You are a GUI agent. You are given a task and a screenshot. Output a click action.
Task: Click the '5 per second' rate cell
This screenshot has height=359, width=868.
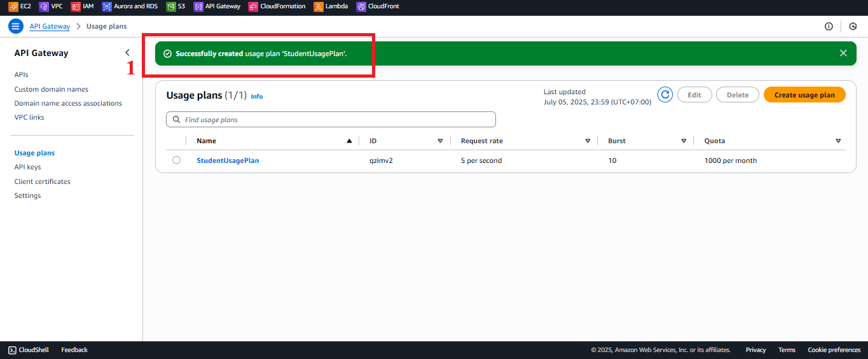tap(481, 160)
